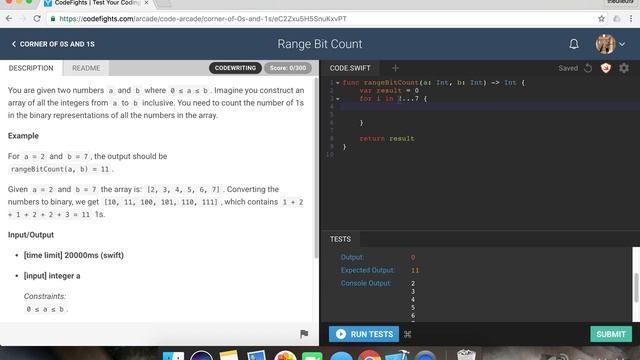Image resolution: width=640 pixels, height=360 pixels.
Task: Click the keyboard shortcut command icon beside Run Tests
Action: click(407, 334)
